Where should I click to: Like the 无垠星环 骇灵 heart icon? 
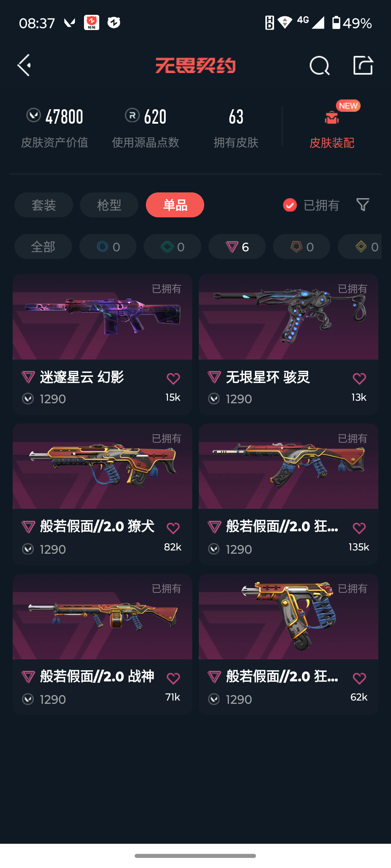[359, 379]
